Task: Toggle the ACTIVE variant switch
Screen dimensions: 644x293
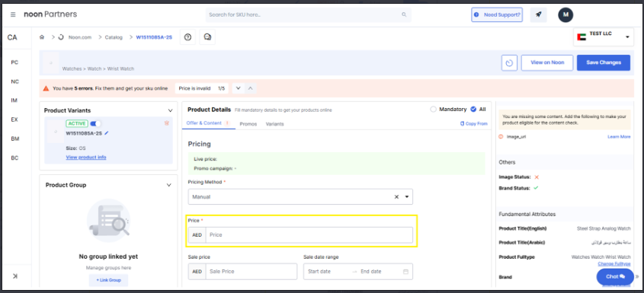Action: tap(95, 123)
